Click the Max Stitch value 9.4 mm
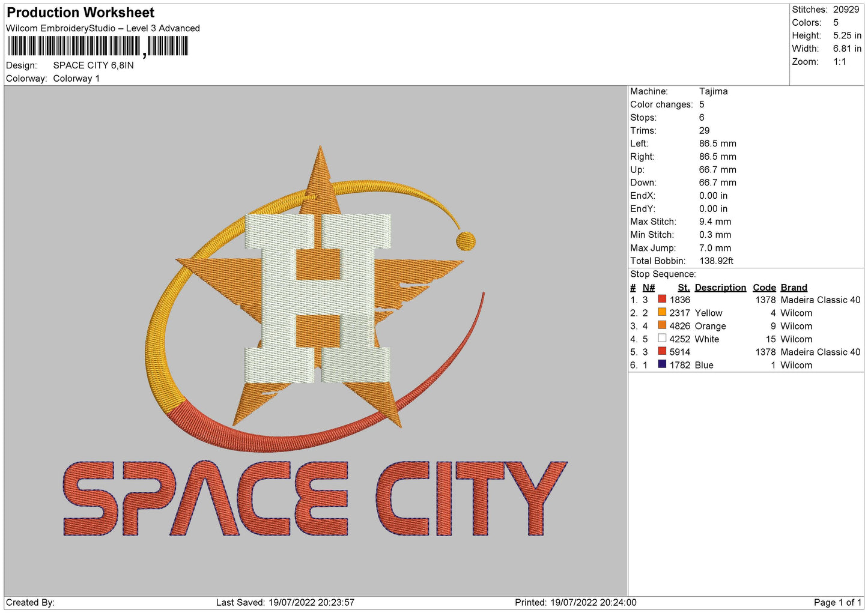 pos(715,222)
